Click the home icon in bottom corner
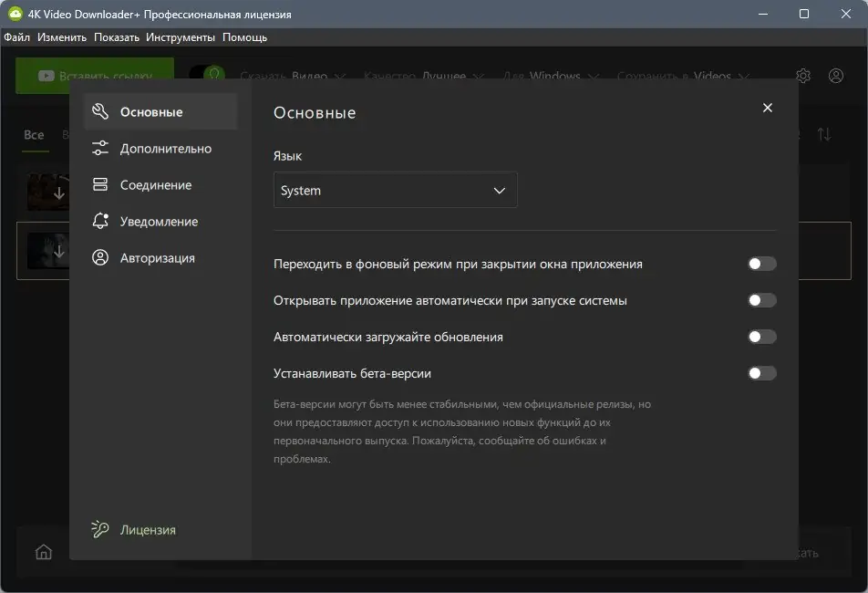The height and width of the screenshot is (593, 868). pyautogui.click(x=43, y=551)
